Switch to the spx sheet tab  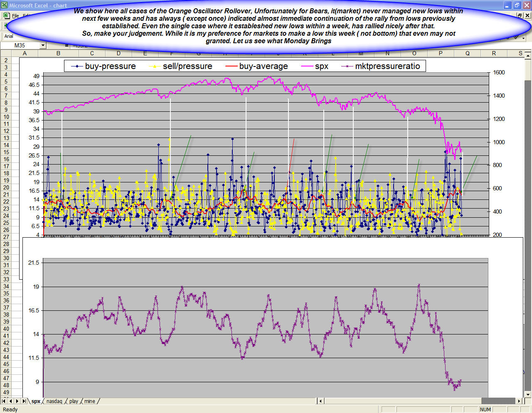(x=36, y=401)
